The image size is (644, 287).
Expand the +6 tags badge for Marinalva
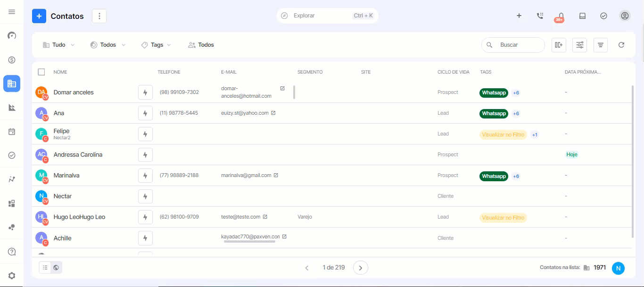516,176
